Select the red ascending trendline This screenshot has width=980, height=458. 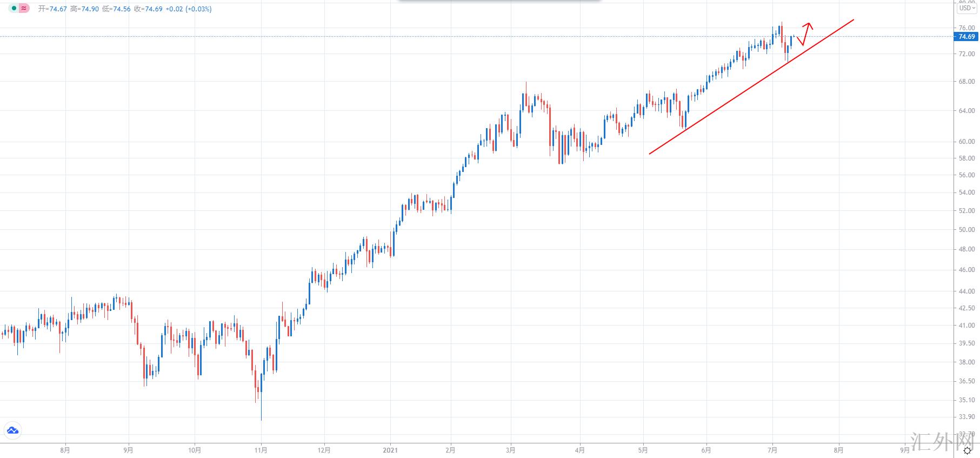tap(751, 87)
